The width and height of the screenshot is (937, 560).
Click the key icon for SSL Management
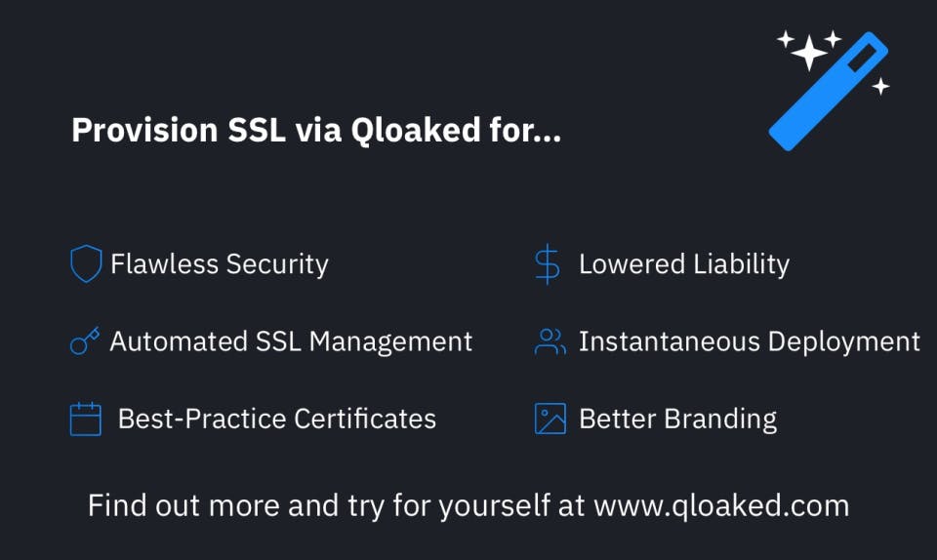click(85, 341)
